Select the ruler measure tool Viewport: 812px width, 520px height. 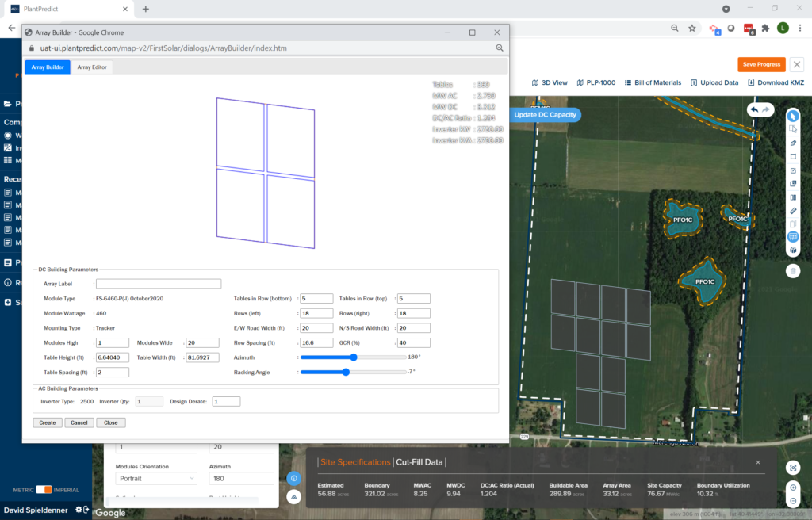792,211
